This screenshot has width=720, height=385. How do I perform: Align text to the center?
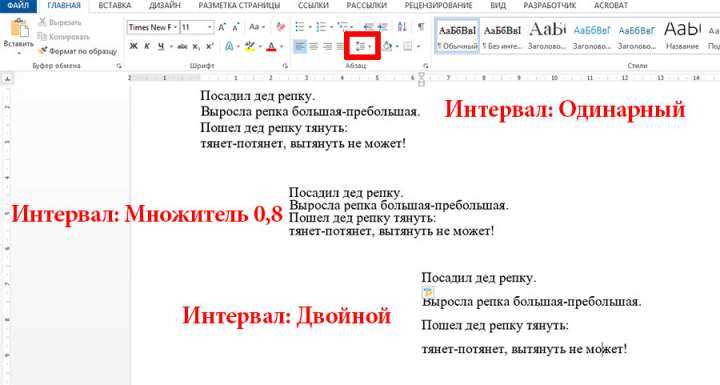pos(314,46)
